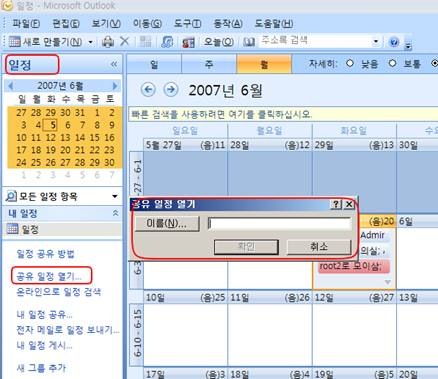The image size is (438, 379).
Task: Click the send/receive sync icon
Action: pyautogui.click(x=167, y=42)
